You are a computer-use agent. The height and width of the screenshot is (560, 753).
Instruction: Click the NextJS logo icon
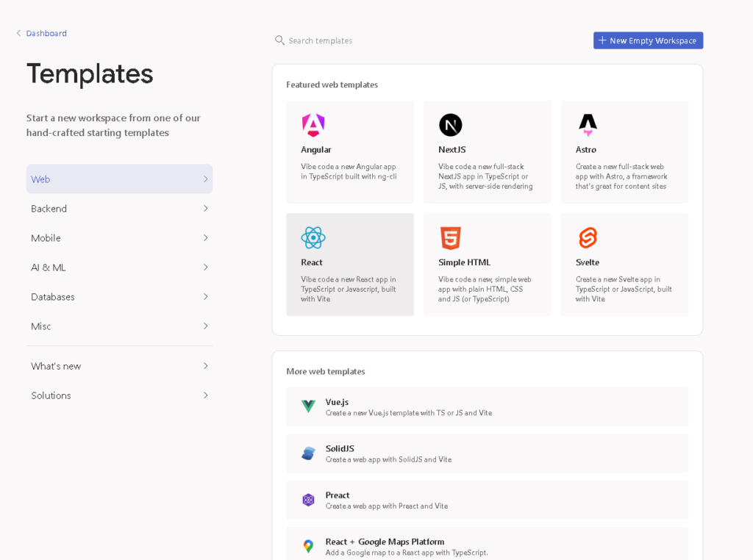point(450,124)
